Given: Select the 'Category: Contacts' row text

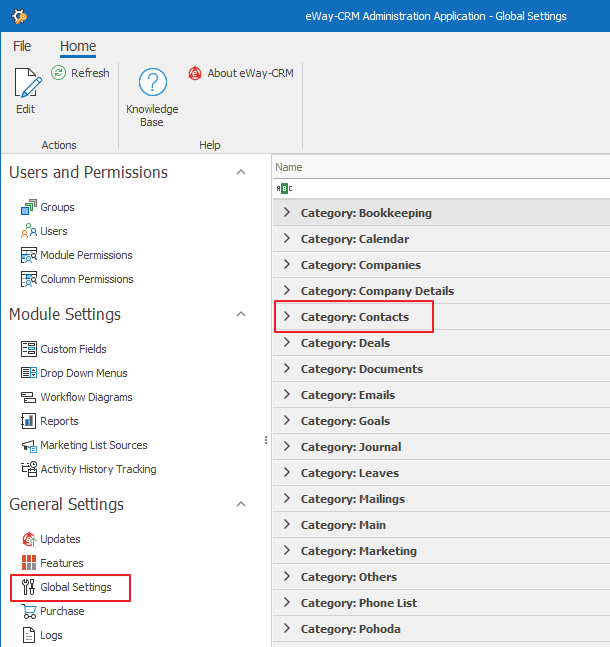Looking at the screenshot, I should (x=355, y=317).
